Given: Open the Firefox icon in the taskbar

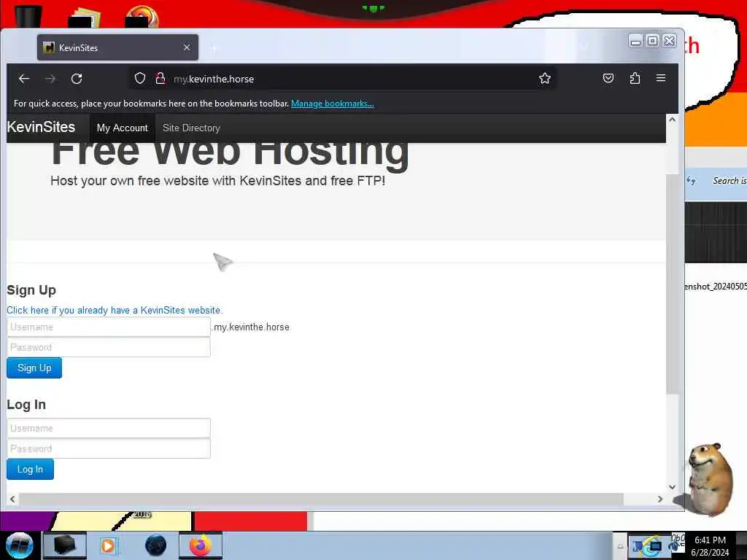Looking at the screenshot, I should click(x=201, y=545).
